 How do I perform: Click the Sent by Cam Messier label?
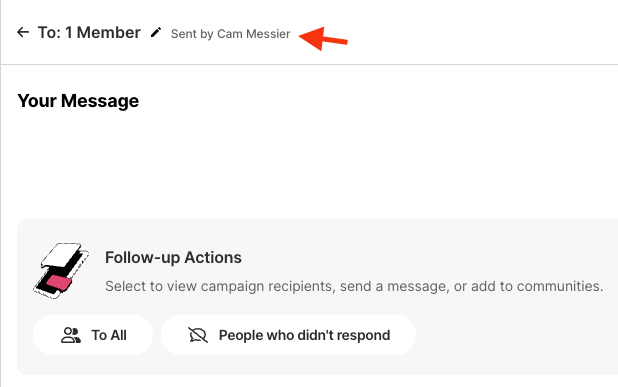point(231,34)
